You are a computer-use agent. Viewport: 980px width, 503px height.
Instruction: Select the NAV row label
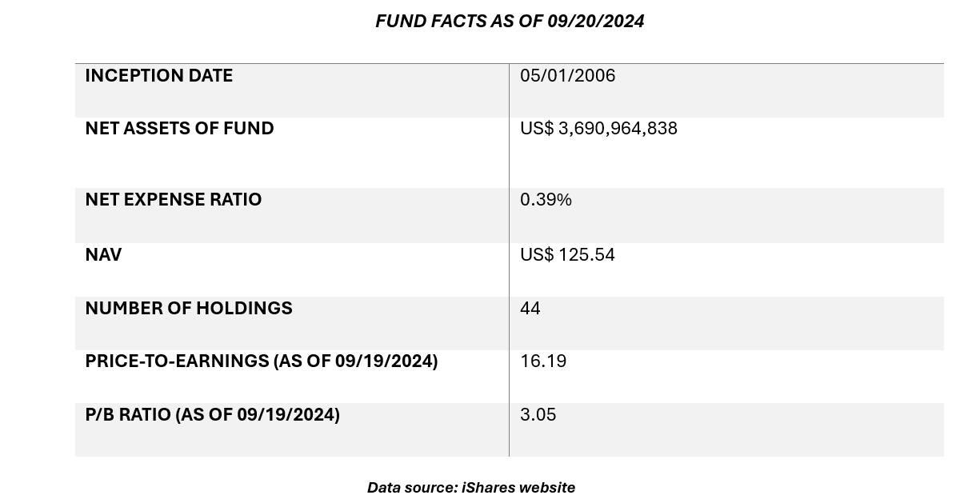(x=103, y=255)
